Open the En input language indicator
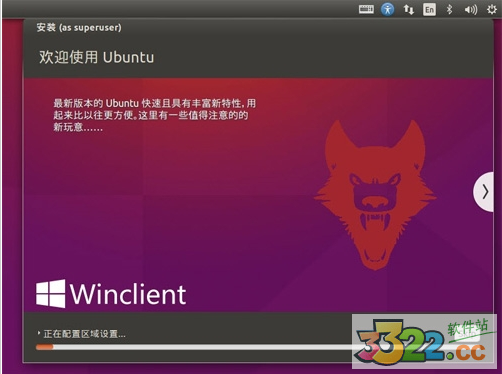The image size is (502, 374). click(429, 10)
